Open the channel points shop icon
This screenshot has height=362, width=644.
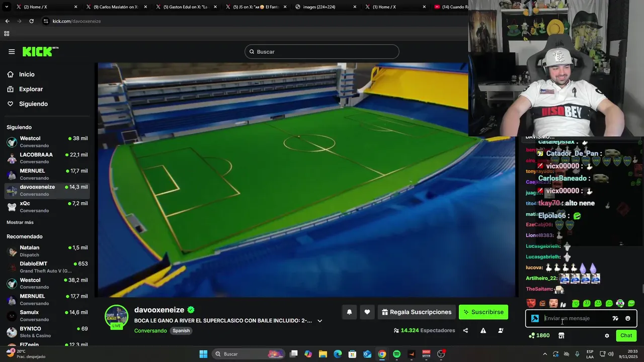[x=561, y=335]
